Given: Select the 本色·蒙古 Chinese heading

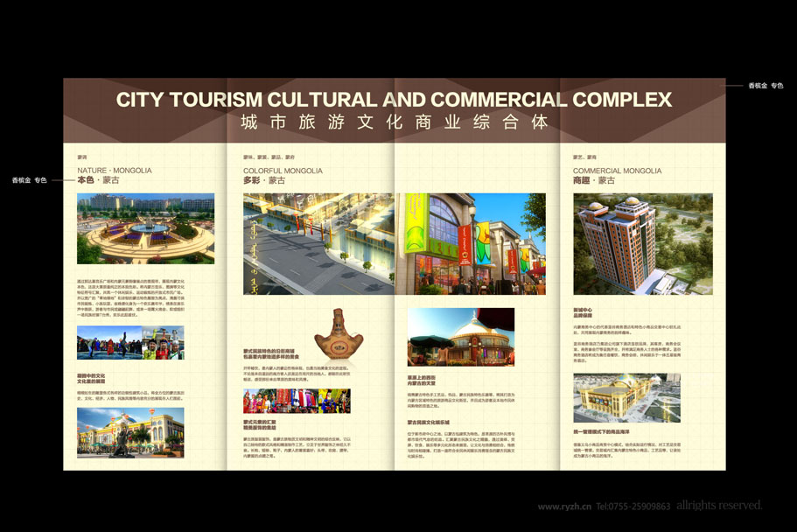Looking at the screenshot, I should (x=99, y=180).
